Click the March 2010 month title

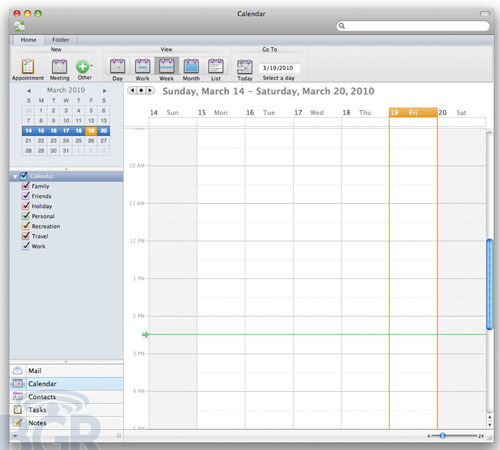click(66, 90)
